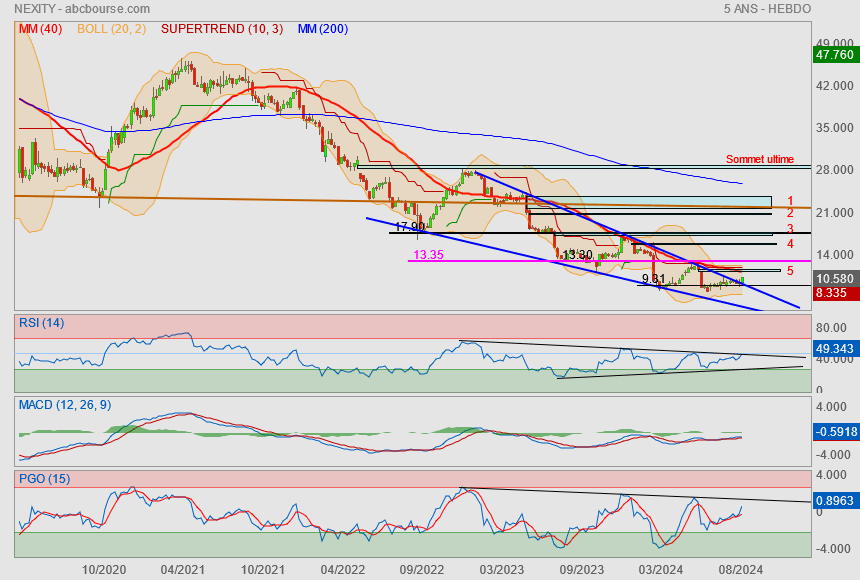Click the 14.000 price axis label
Screen dimensions: 860x580
835,255
